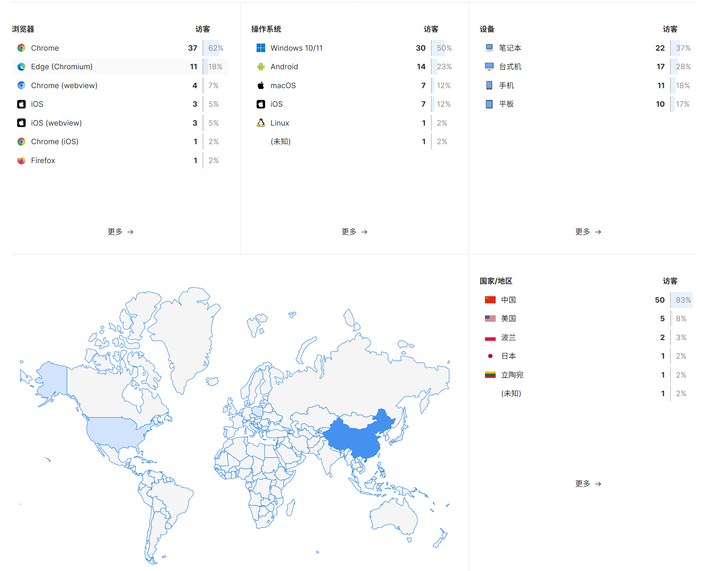Viewport: 728px width, 571px height.
Task: Click the 台式机 desktop monitor icon
Action: point(489,67)
